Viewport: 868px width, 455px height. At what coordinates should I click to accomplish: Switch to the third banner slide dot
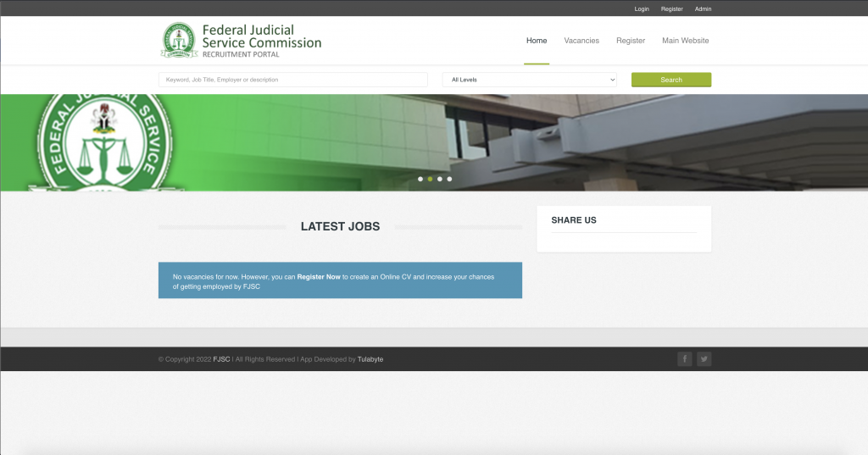pos(440,179)
